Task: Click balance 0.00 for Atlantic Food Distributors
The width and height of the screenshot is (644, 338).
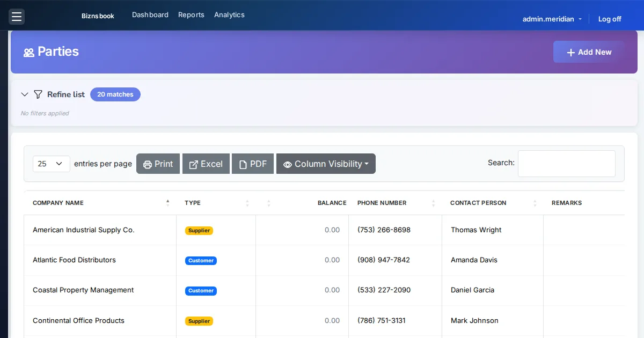Action: (332, 260)
